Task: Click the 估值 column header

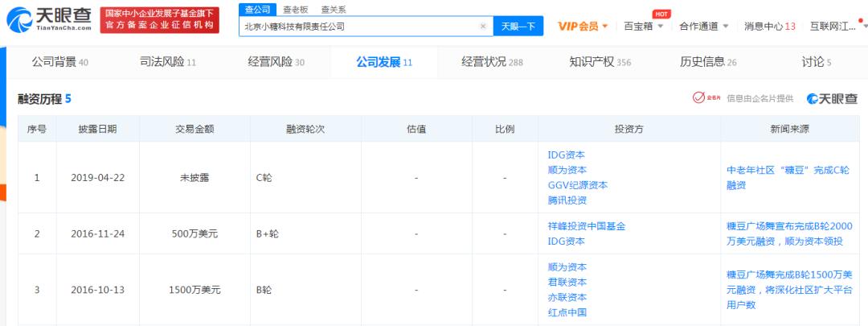Action: tap(416, 129)
